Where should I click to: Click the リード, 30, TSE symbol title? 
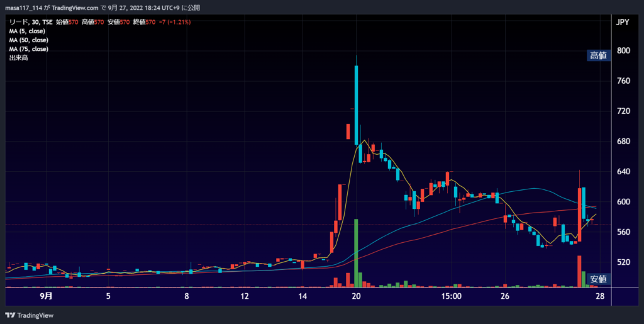[x=31, y=23]
